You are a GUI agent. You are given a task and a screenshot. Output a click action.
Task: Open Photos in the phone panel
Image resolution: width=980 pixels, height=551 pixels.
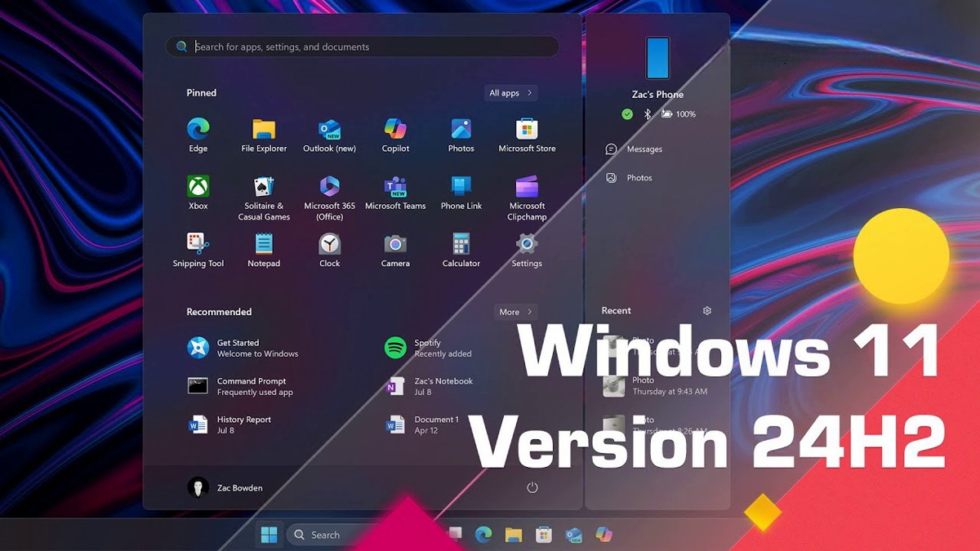pyautogui.click(x=629, y=178)
